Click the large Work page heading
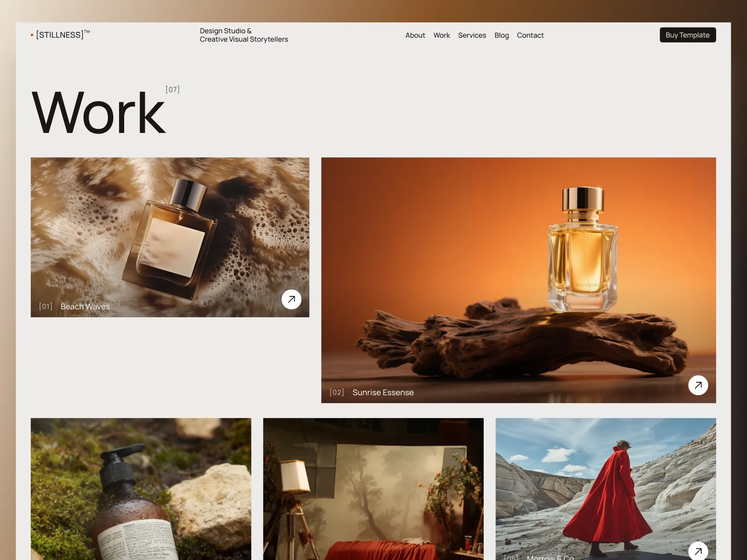This screenshot has width=747, height=560. coord(99,112)
